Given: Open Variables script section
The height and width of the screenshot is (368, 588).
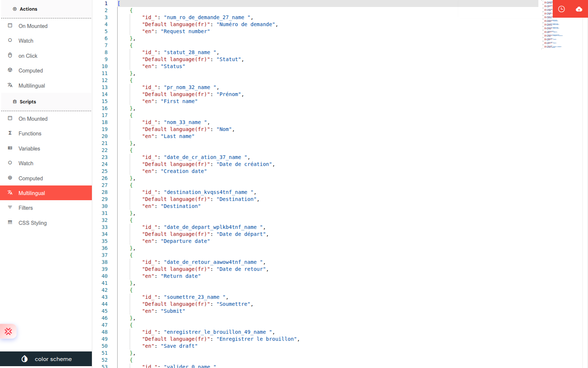Looking at the screenshot, I should coord(46,149).
